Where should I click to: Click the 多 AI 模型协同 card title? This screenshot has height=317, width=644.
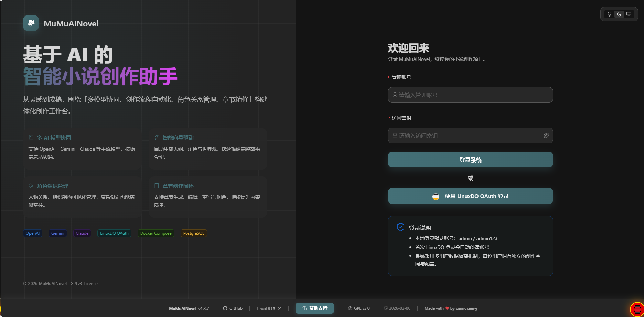coord(54,138)
